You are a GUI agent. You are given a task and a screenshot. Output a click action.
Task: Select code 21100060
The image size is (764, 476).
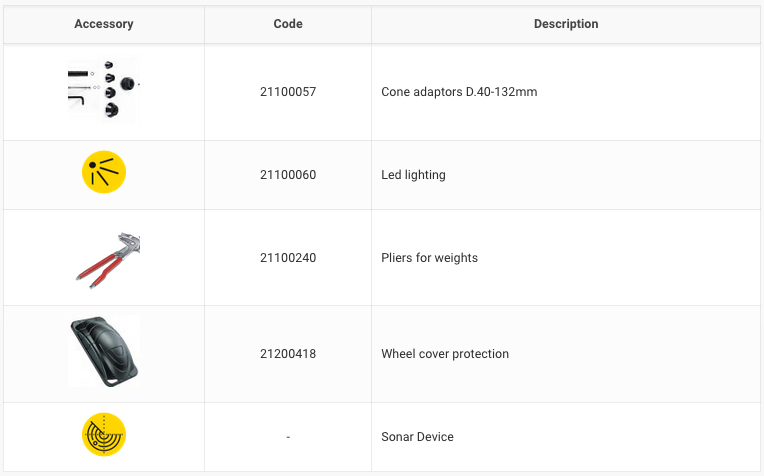tap(288, 175)
